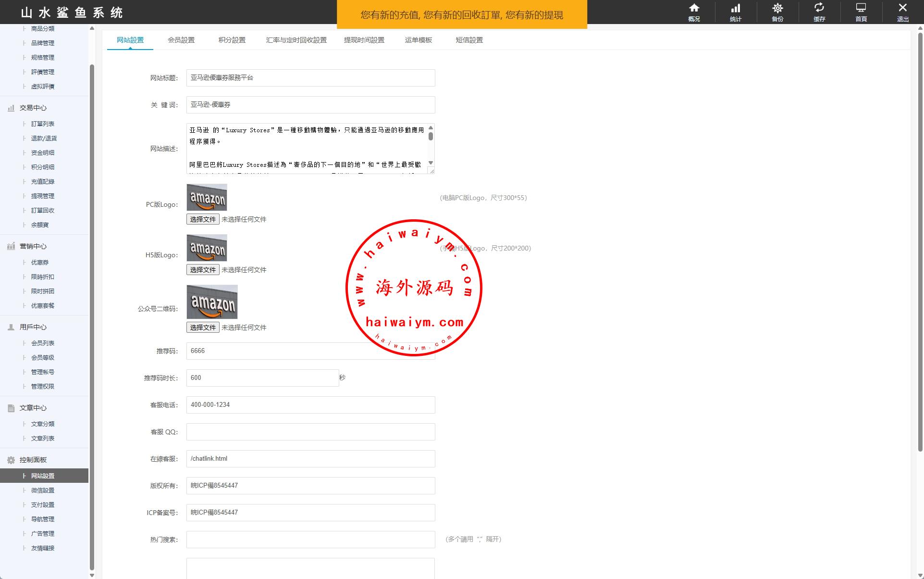Click 选择文件 button for PC版Logo
The width and height of the screenshot is (924, 579).
(203, 219)
